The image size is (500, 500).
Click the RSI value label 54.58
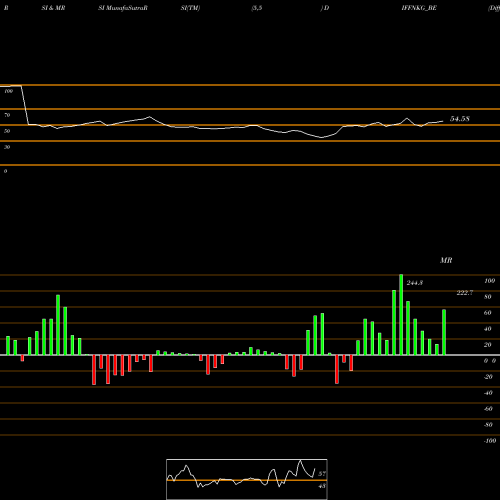(460, 119)
